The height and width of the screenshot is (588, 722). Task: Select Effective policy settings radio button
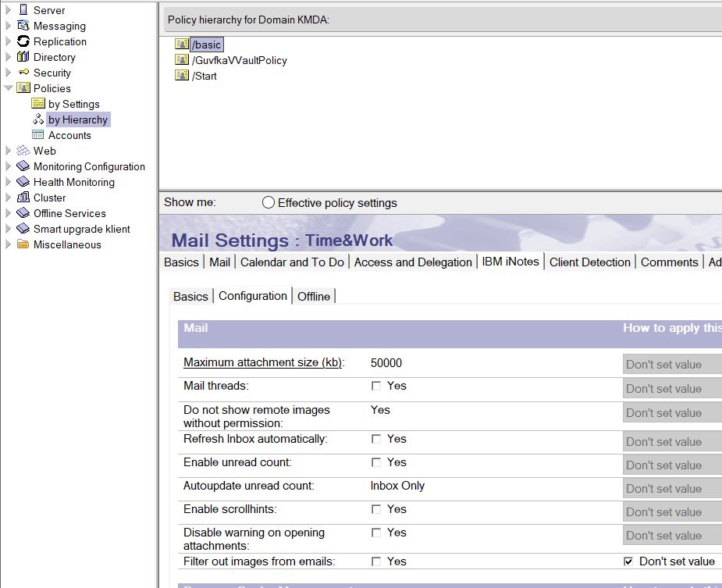pyautogui.click(x=269, y=202)
